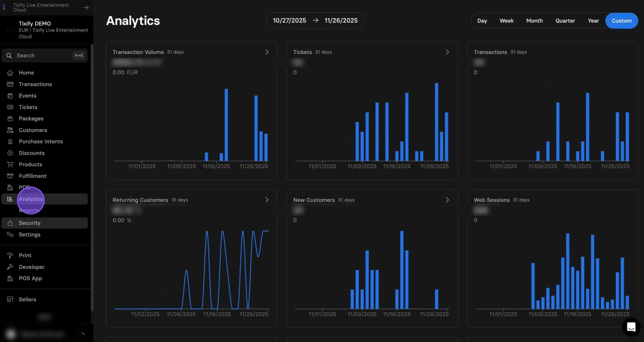Go to Settings in sidebar

(x=30, y=234)
